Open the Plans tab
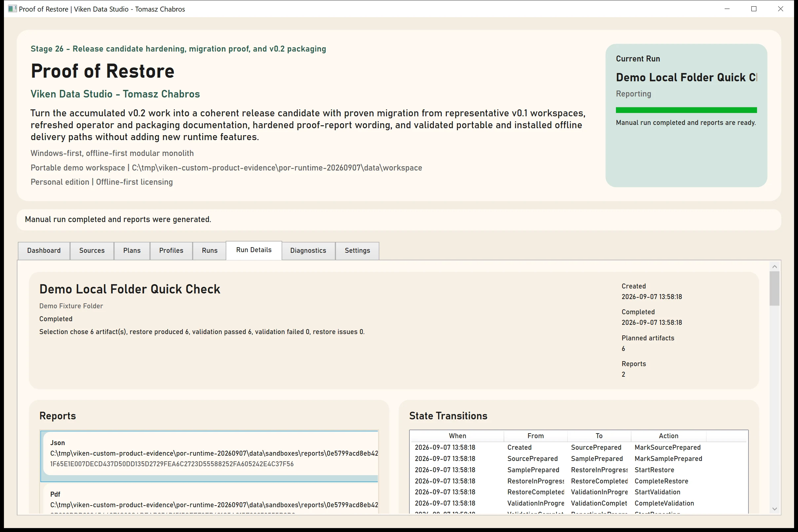This screenshot has width=798, height=532. click(132, 250)
